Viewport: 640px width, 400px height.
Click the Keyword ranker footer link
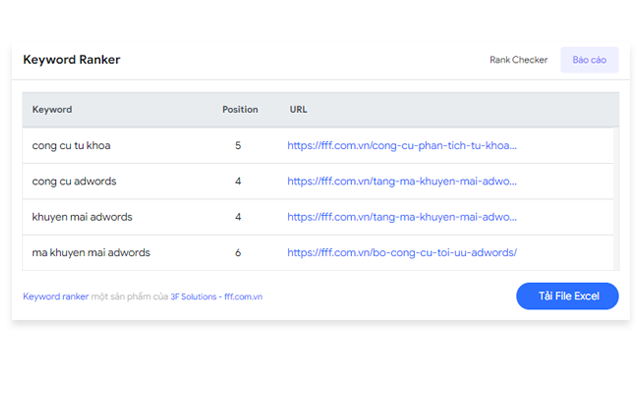click(x=56, y=297)
